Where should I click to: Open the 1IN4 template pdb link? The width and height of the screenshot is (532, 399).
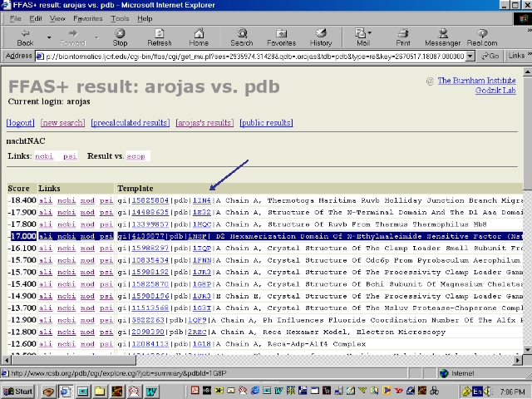[x=201, y=200]
